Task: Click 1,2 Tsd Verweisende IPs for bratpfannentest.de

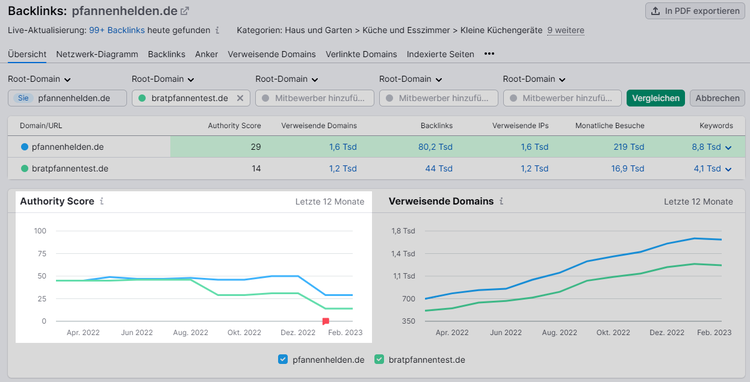Action: (535, 168)
